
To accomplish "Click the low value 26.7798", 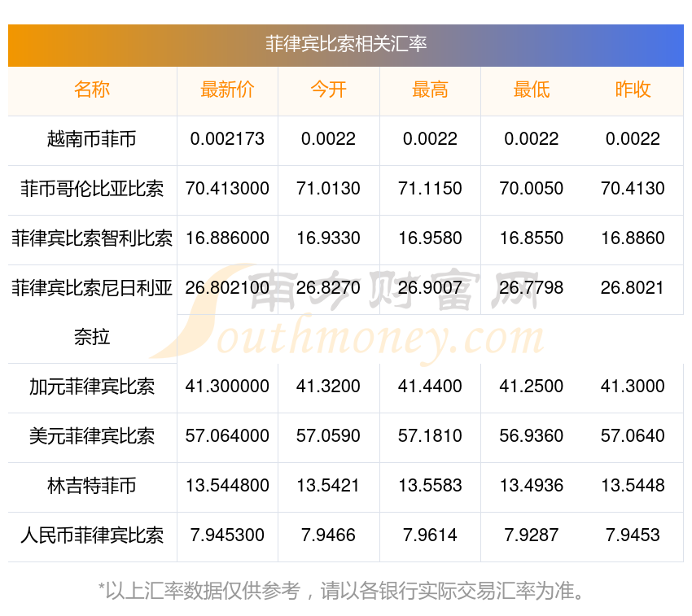I will pyautogui.click(x=532, y=288).
